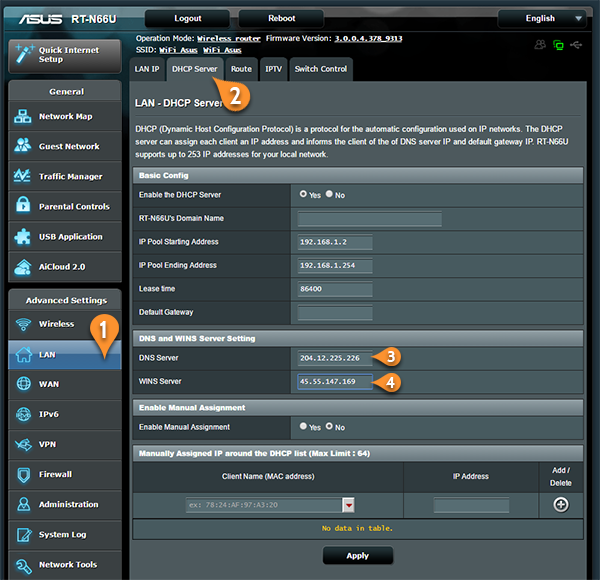Click the Network Tools wrench icon
Image resolution: width=600 pixels, height=580 pixels.
24,565
